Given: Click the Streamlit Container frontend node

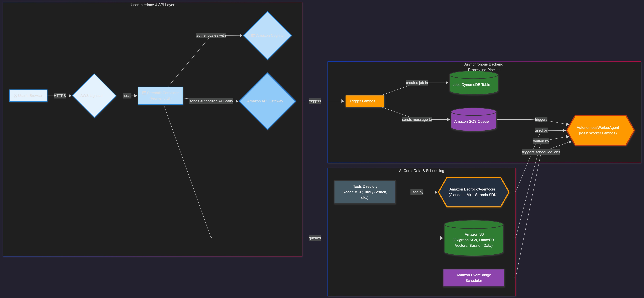Looking at the screenshot, I should [x=160, y=96].
